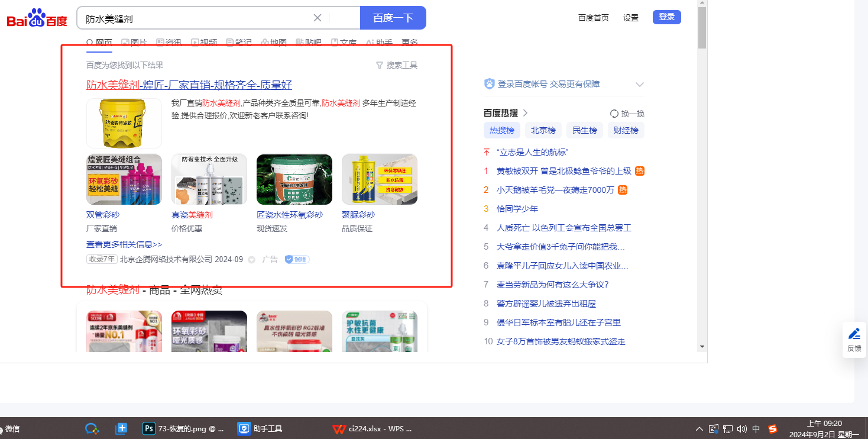Click the 防霉变技术 全面升级 product image

click(209, 179)
